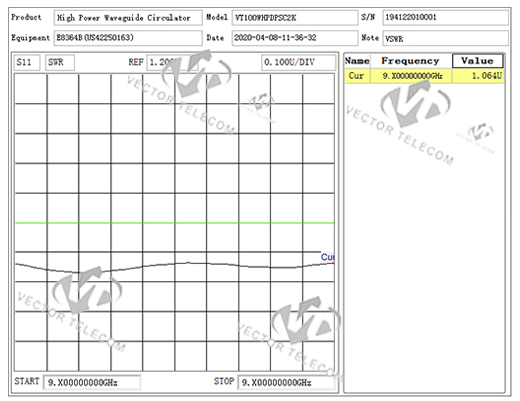
Task: Click the marker value 1.064U
Action: [x=478, y=76]
